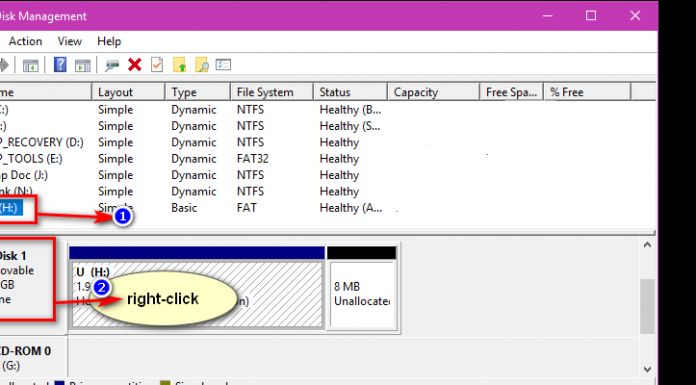Open the Action menu
The image size is (696, 385).
[25, 41]
